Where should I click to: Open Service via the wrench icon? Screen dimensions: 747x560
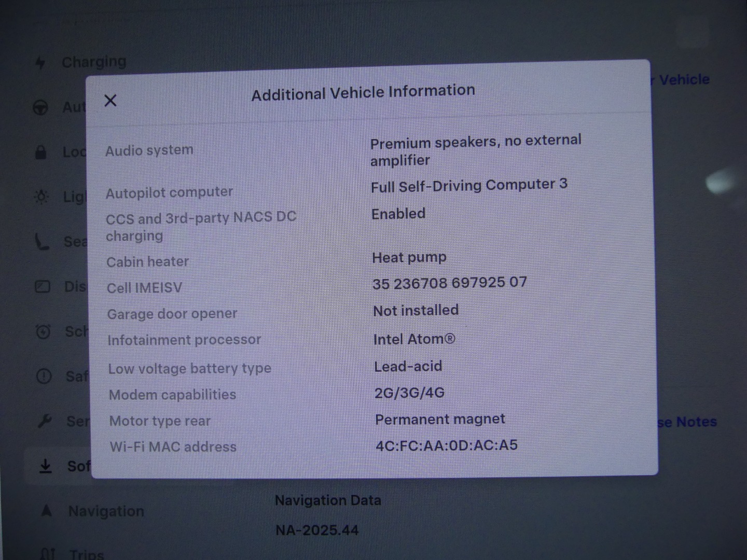(45, 421)
